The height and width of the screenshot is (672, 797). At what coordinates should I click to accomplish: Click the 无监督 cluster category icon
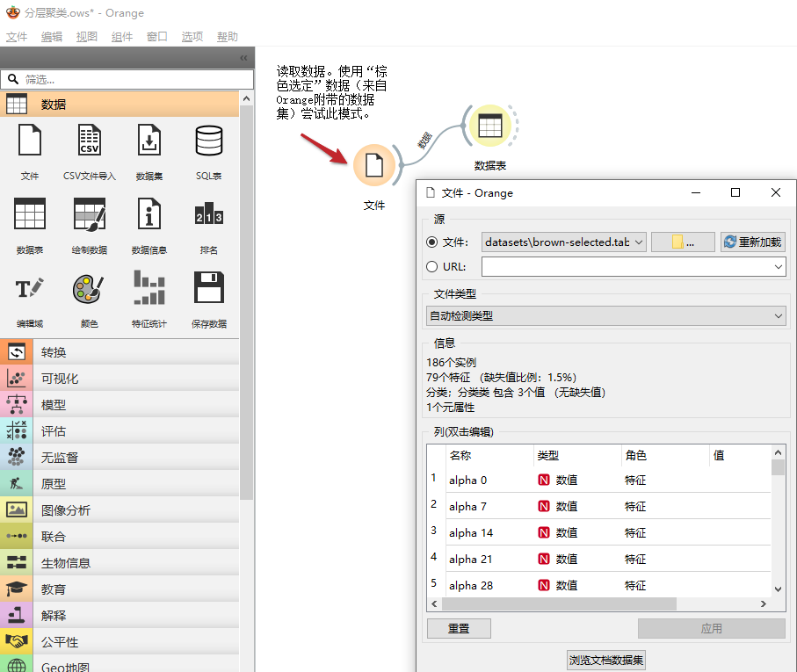coord(17,457)
